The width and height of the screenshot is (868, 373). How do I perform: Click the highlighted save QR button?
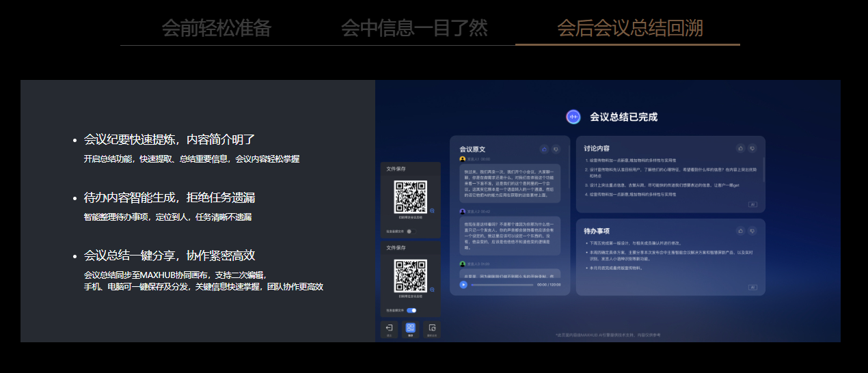(x=410, y=329)
